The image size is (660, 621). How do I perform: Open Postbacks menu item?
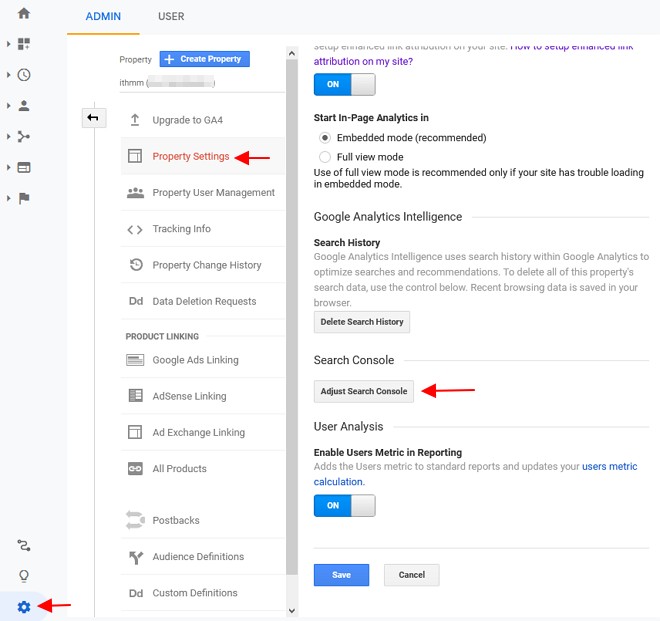(202, 520)
